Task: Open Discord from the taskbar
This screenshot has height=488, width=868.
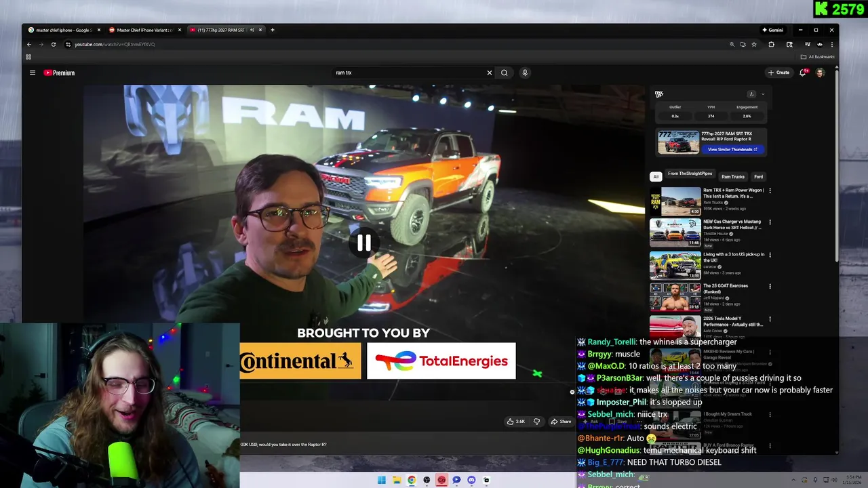Action: [471, 480]
